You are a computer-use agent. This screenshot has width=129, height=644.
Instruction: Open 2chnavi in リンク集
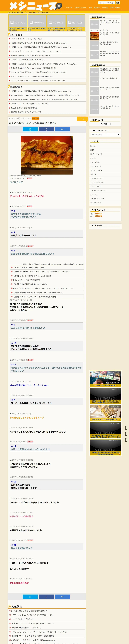93,146
